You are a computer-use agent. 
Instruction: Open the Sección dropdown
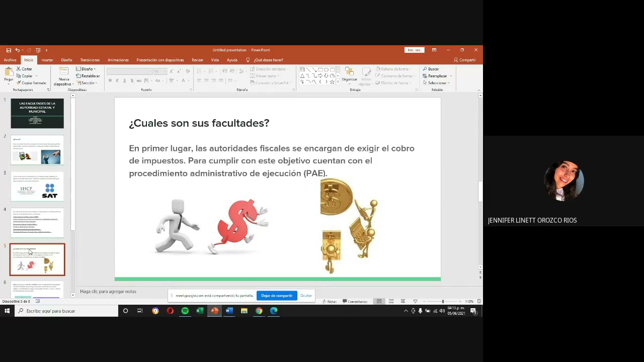[x=86, y=83]
